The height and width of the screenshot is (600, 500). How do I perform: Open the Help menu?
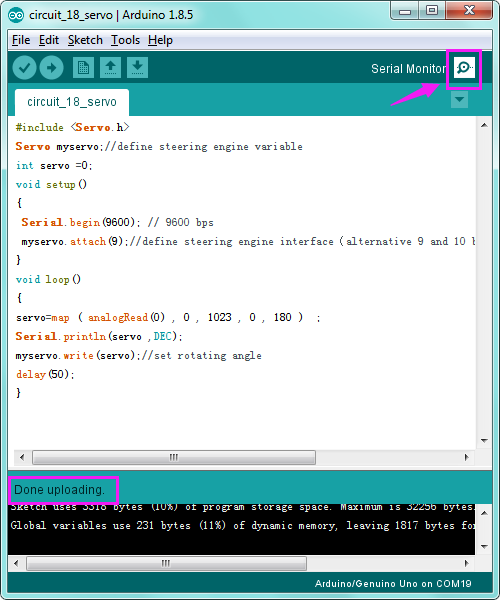[160, 40]
